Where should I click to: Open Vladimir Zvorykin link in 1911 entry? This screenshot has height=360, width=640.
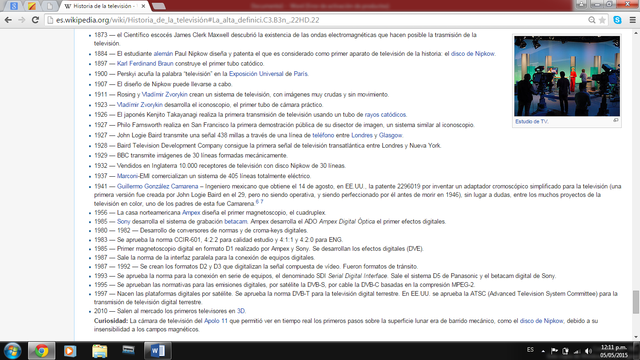(164, 94)
